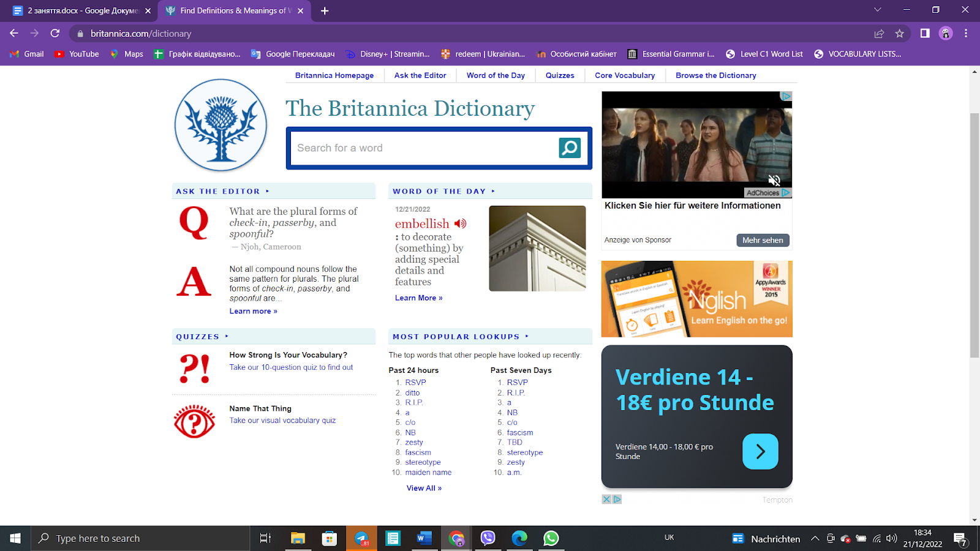Open Browse the Dictionary menu item
Screen dimensions: 980x551
tap(716, 75)
